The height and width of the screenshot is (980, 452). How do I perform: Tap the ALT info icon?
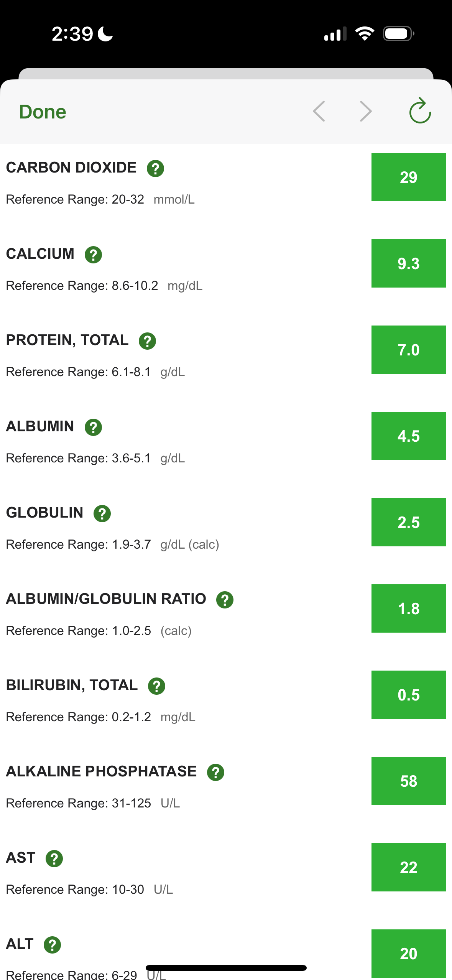[53, 945]
